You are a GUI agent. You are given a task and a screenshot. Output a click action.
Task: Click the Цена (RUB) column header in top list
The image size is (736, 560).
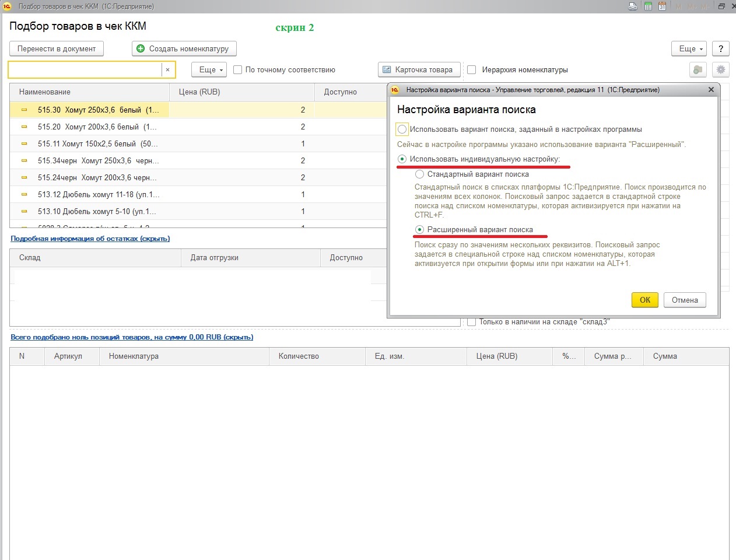point(199,92)
